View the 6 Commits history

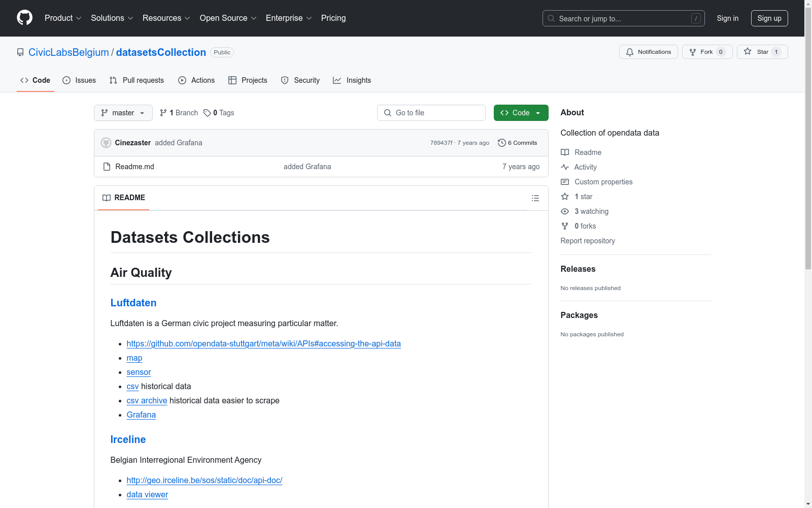pyautogui.click(x=518, y=143)
